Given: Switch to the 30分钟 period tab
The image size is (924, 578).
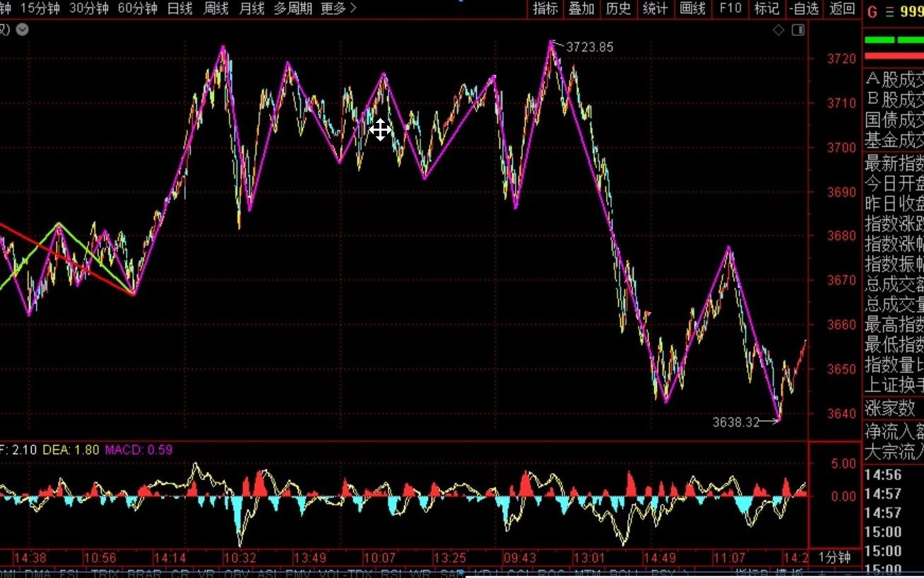Looking at the screenshot, I should 89,8.
